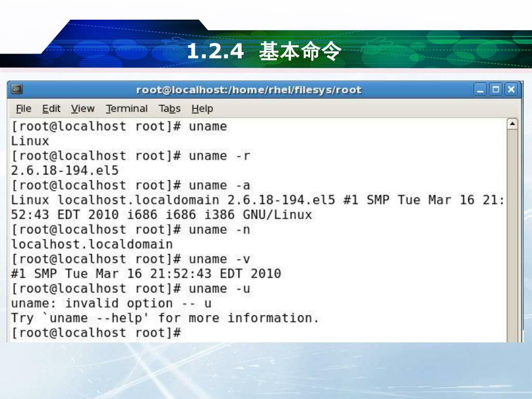Click the 'uname -u' command line
The height and width of the screenshot is (399, 532).
click(x=130, y=289)
